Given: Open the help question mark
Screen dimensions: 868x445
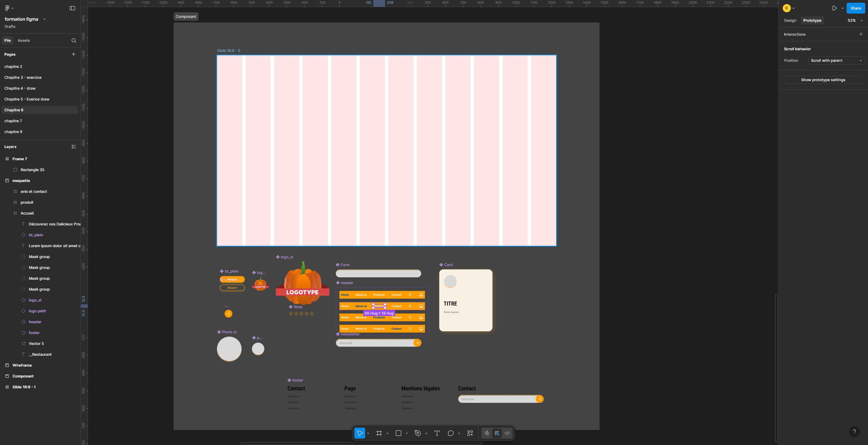Looking at the screenshot, I should [x=854, y=432].
